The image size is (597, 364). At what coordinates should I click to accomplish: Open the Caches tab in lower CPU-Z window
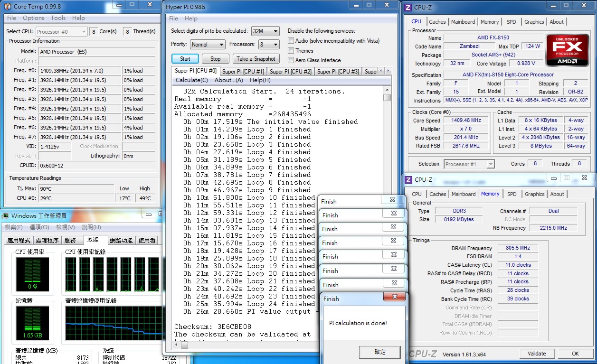[438, 194]
